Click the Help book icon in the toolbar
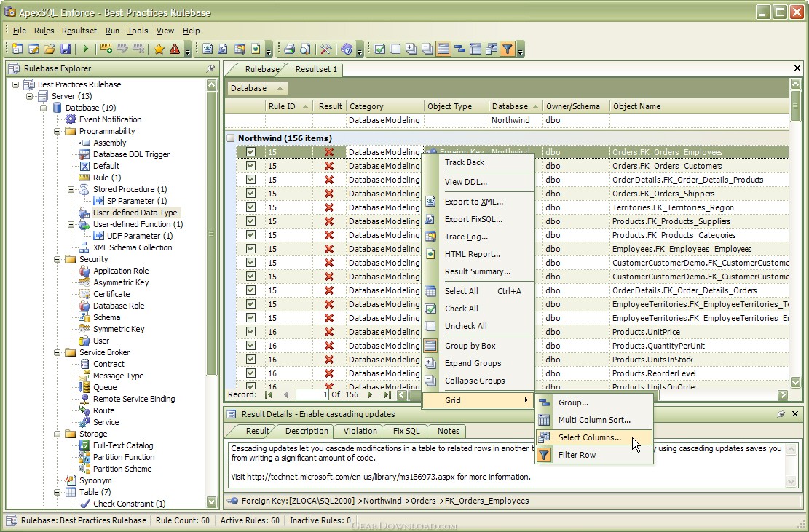 [347, 49]
